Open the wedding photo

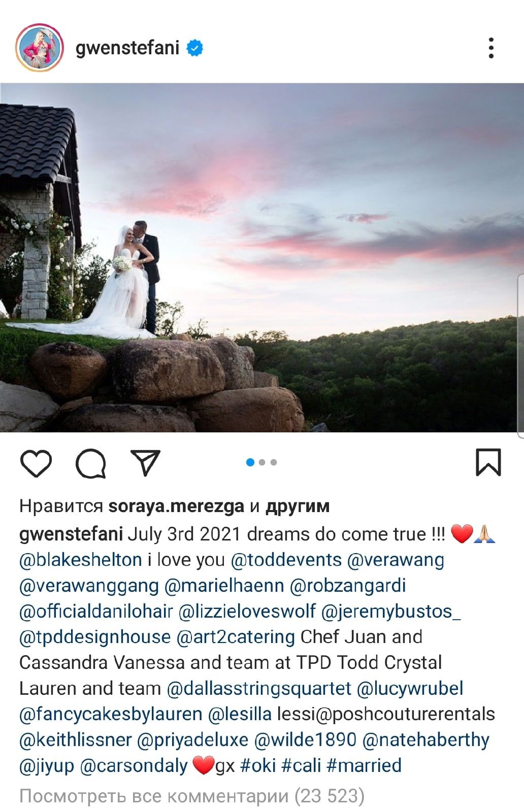(x=262, y=258)
